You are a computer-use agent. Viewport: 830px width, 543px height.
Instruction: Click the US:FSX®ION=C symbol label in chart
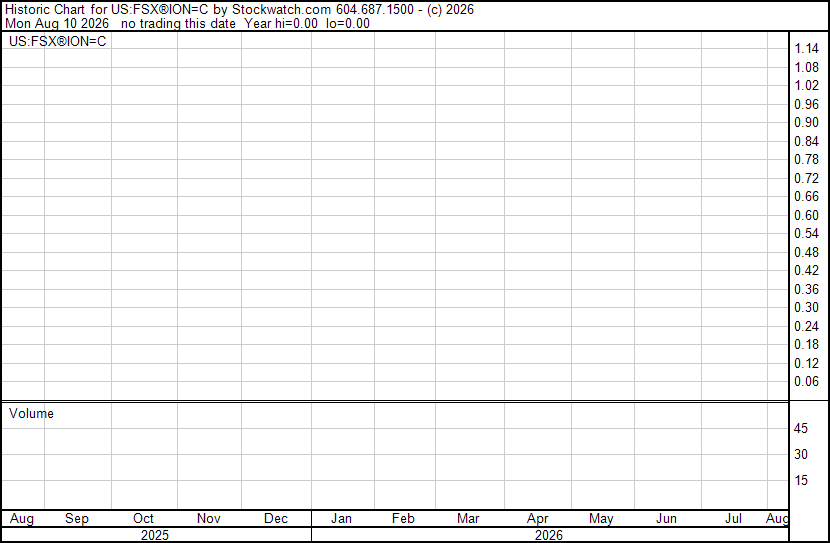point(58,41)
